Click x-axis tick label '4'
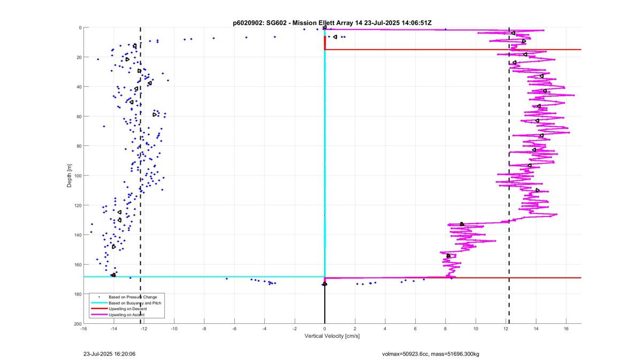Screen dimensions: 642x364 (385, 328)
